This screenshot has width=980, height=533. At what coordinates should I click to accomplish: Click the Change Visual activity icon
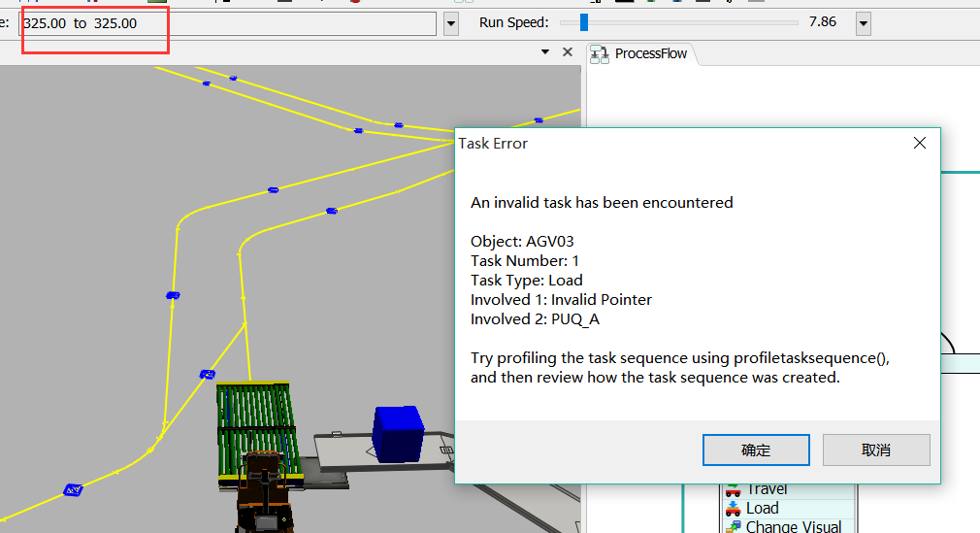[733, 526]
